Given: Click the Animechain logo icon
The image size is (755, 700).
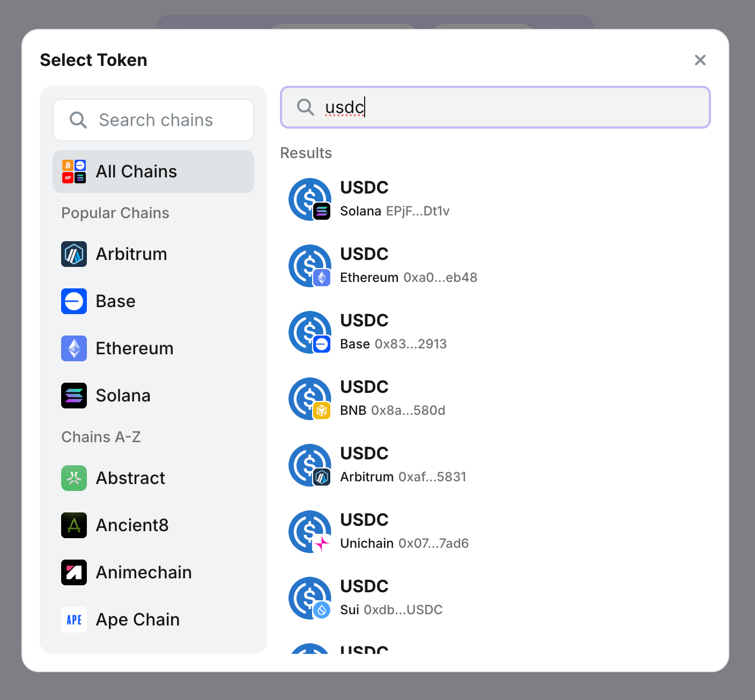Looking at the screenshot, I should 74,572.
